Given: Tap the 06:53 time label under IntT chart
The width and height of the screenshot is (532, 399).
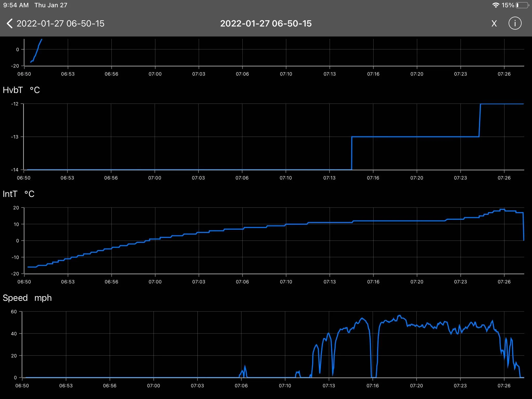Looking at the screenshot, I should pos(68,282).
